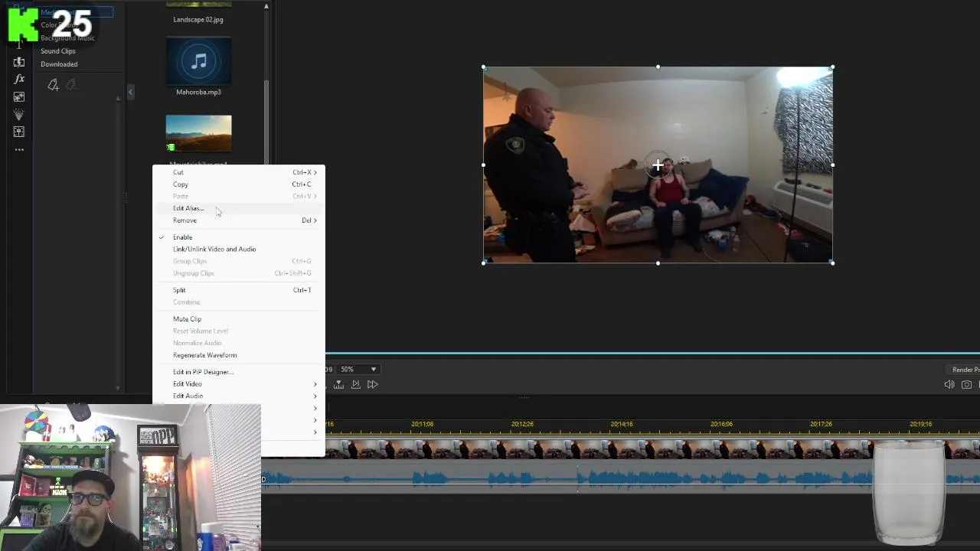Click the Mahoroba.mp3 file name label
This screenshot has height=551, width=980.
pyautogui.click(x=198, y=93)
